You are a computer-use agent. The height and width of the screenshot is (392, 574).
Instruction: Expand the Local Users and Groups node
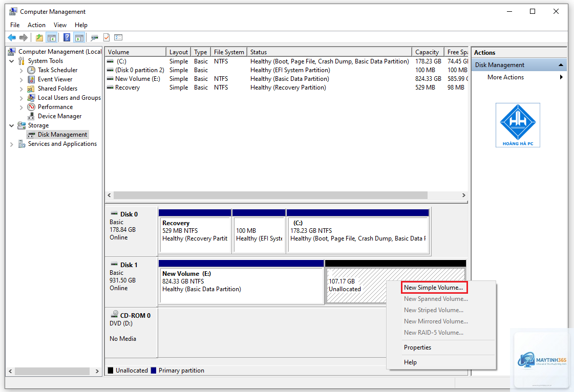tap(21, 98)
